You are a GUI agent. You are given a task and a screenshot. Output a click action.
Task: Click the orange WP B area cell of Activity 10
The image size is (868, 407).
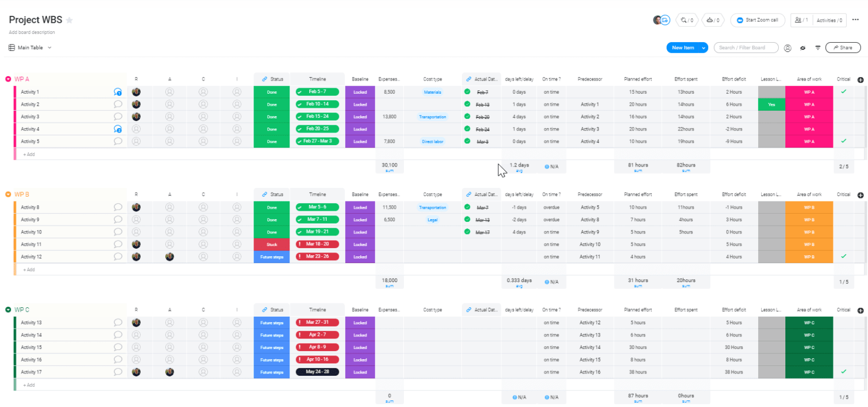coord(809,232)
